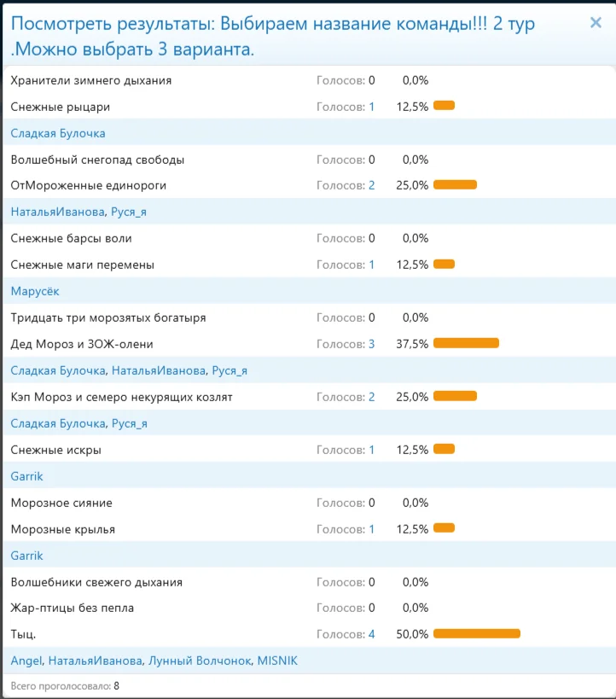This screenshot has width=616, height=699.
Task: Click vote count for "Кэп Мороз и семеро некурящих козлят"
Action: pyautogui.click(x=371, y=397)
